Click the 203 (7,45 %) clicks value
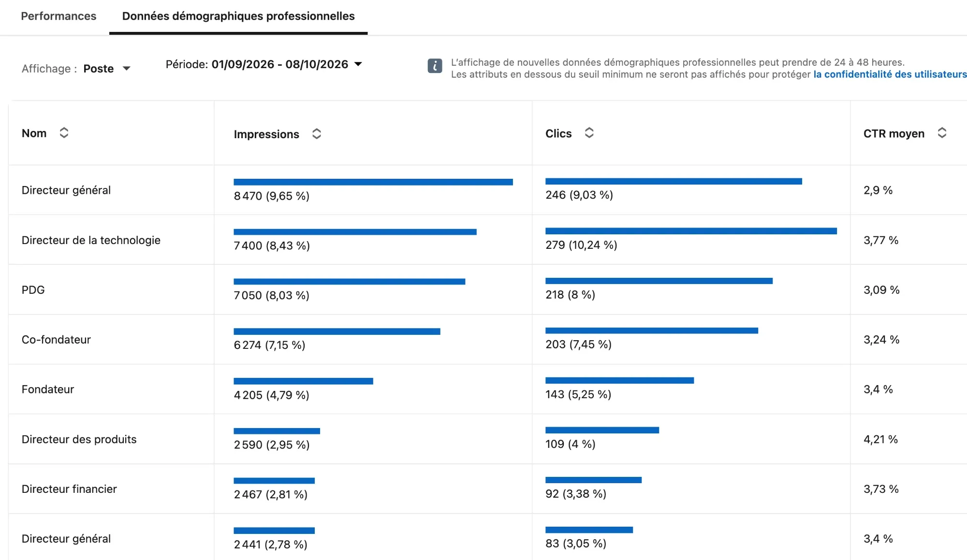Image resolution: width=967 pixels, height=560 pixels. (x=578, y=345)
